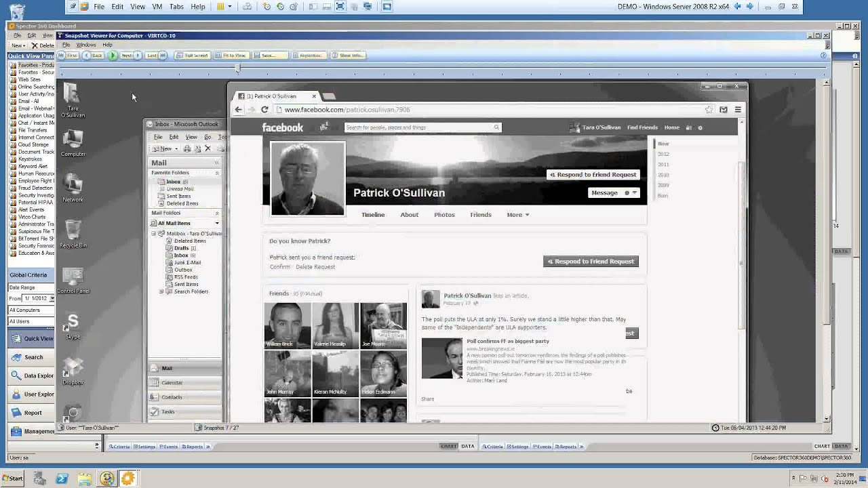Screen dimensions: 868x488
Task: Click the Windows Explorer folder taskbar icon
Action: [84, 479]
